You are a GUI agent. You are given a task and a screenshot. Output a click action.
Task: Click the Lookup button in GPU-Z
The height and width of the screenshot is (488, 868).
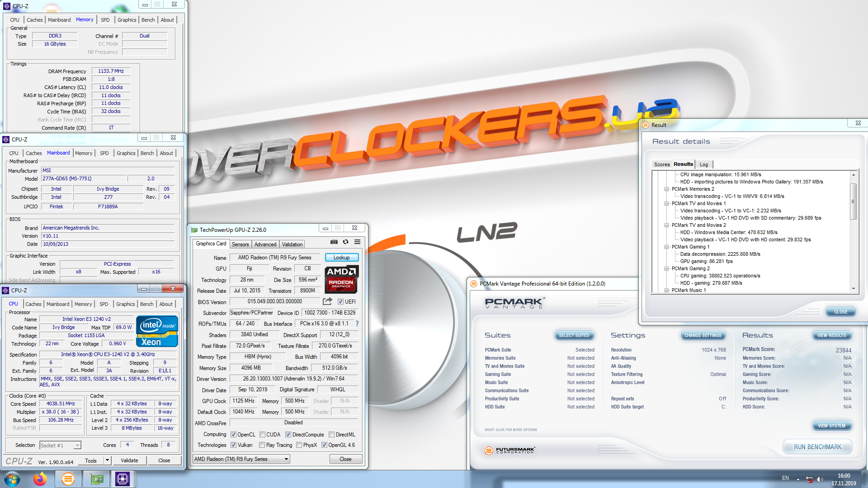341,258
